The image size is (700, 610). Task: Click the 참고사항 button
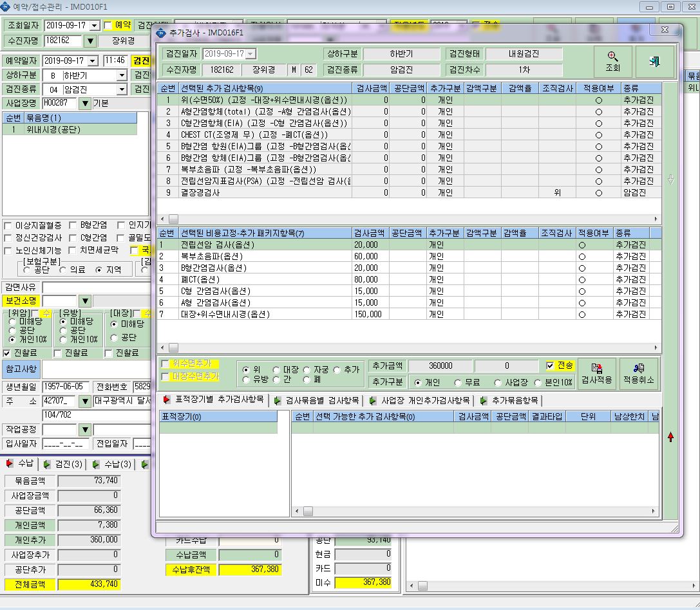pyautogui.click(x=21, y=369)
